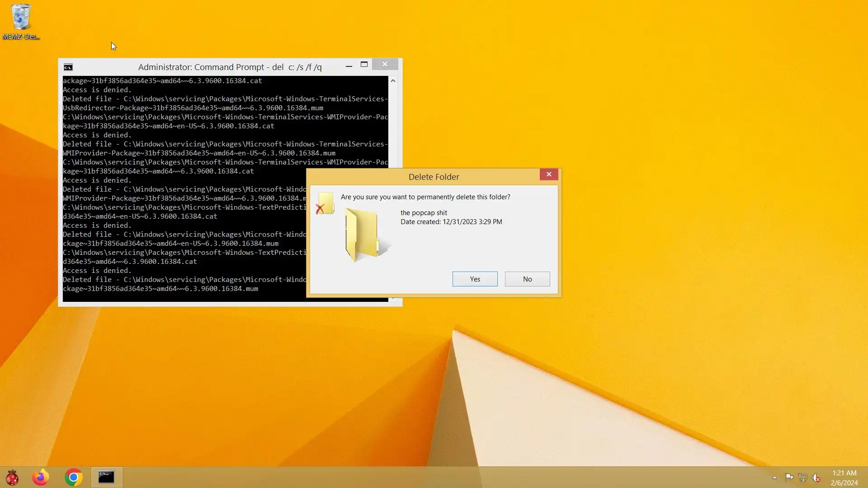The height and width of the screenshot is (488, 868).
Task: Open Google Chrome from the taskbar
Action: 74,477
